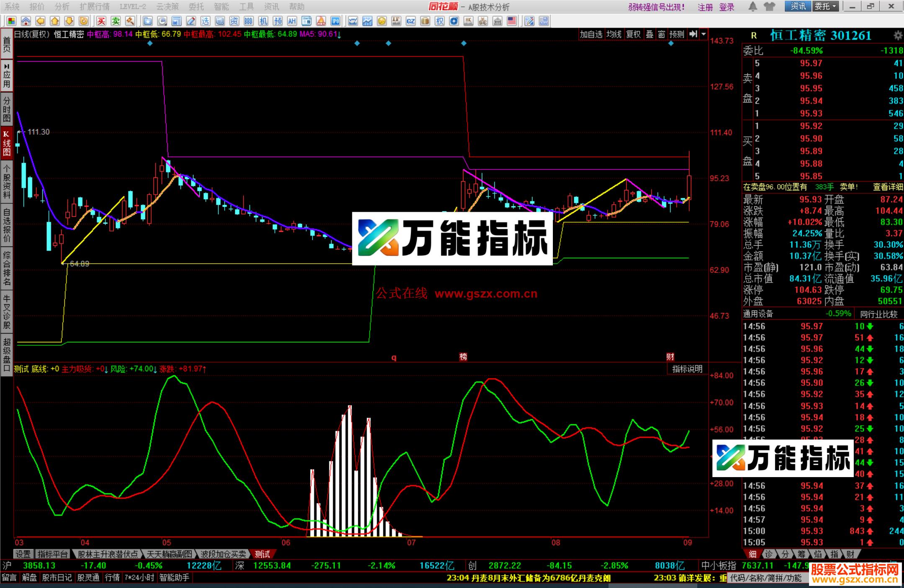Viewport: 904px width, 588px height.
Task: Open quote panel gear settings icon
Action: pyautogui.click(x=898, y=36)
